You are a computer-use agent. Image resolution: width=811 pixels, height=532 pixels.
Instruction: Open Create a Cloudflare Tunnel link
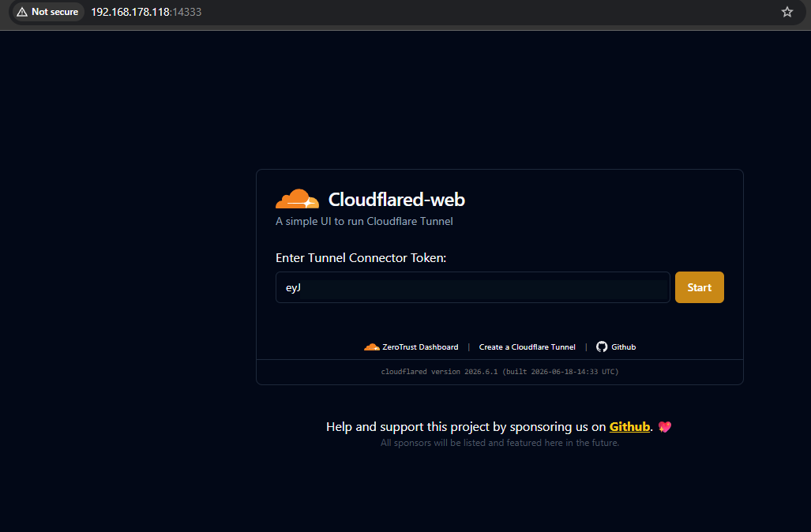point(527,347)
